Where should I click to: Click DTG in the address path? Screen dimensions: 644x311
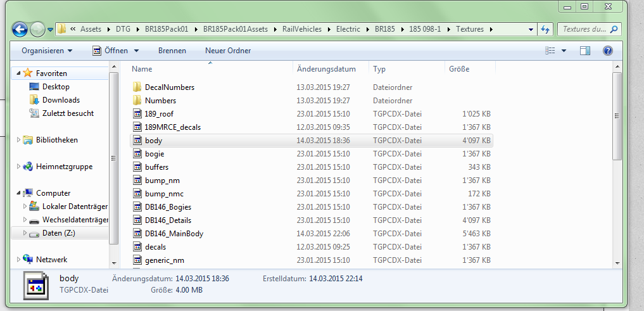coord(123,29)
